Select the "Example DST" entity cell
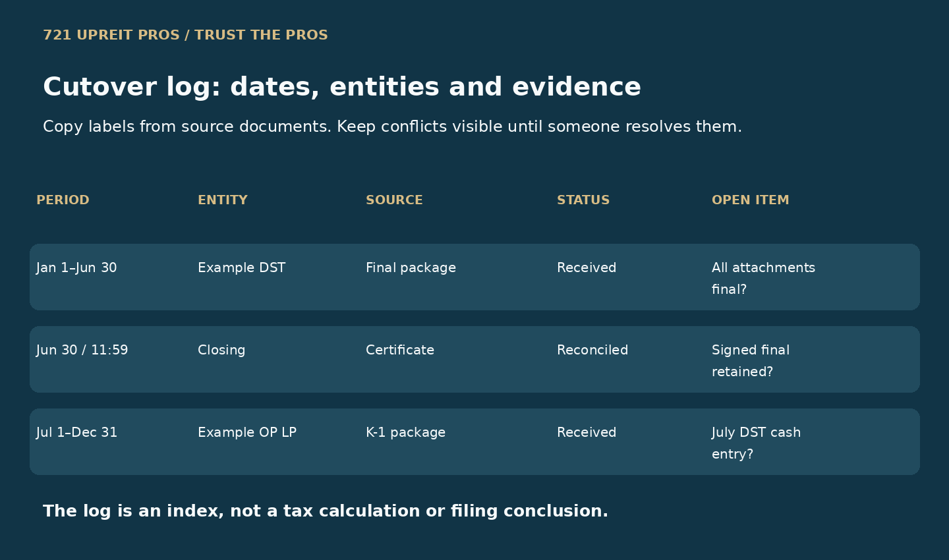Screen dimensions: 949x560 [241, 268]
